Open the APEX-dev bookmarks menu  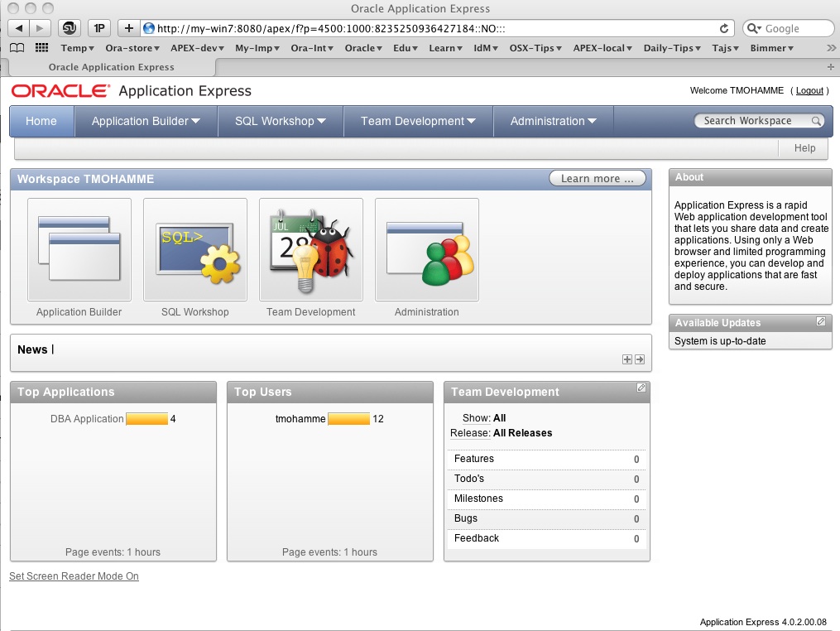coord(197,48)
